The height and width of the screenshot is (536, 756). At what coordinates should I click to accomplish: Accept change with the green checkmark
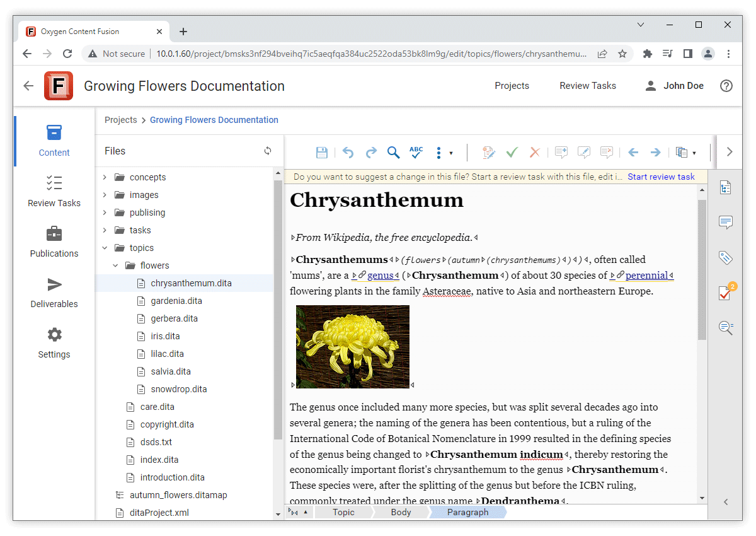click(512, 152)
